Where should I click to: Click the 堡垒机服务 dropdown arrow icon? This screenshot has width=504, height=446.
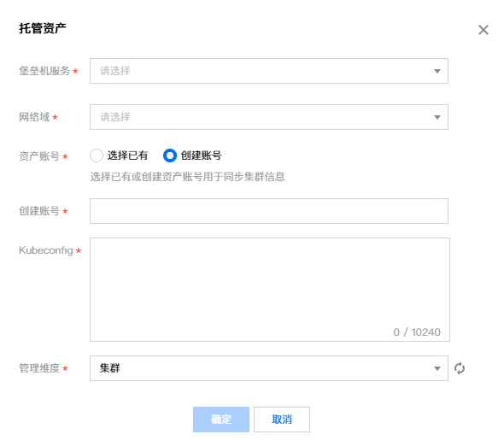[437, 71]
